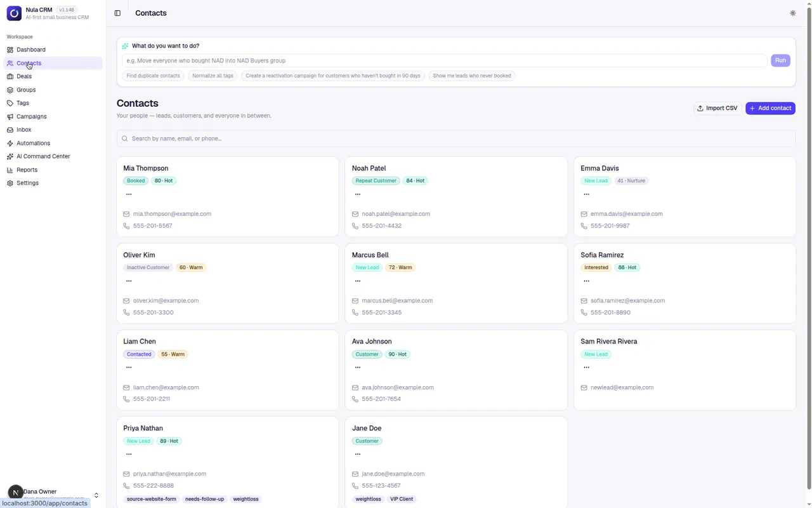
Task: Open the more menu on Oliver Kim's card
Action: 129,281
